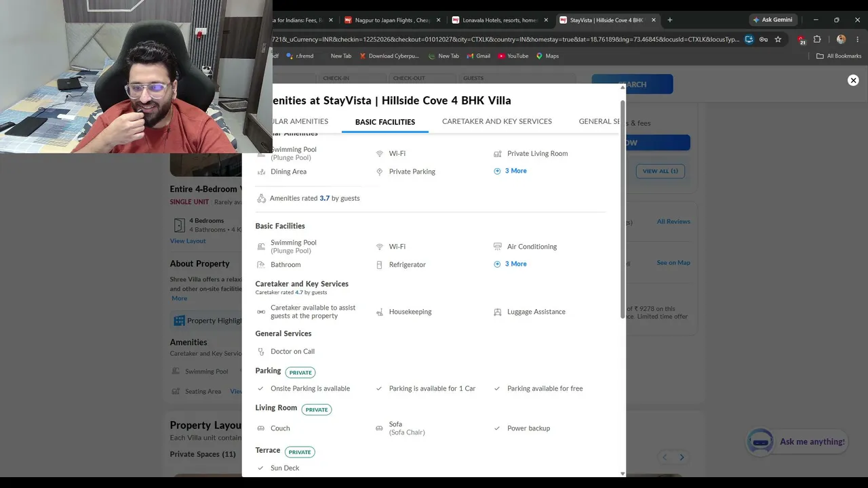
Task: Click the Amenities rated guests icon
Action: (261, 199)
